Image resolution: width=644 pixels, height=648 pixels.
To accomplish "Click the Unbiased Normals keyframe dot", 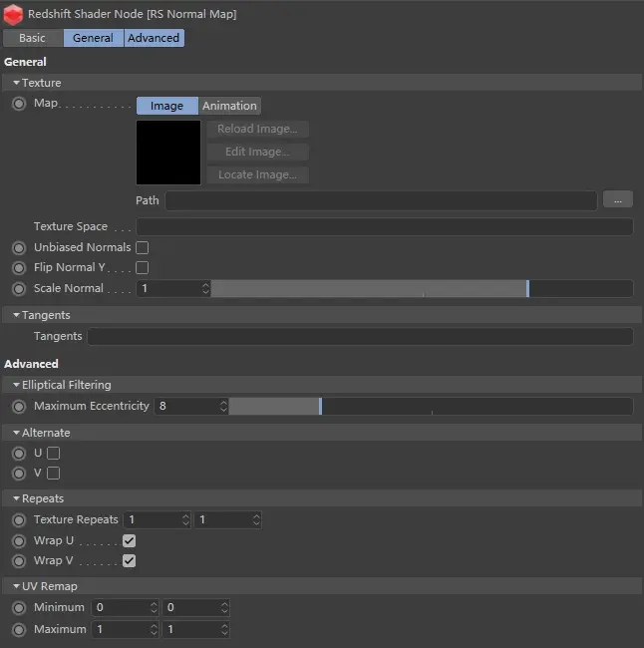I will [19, 247].
